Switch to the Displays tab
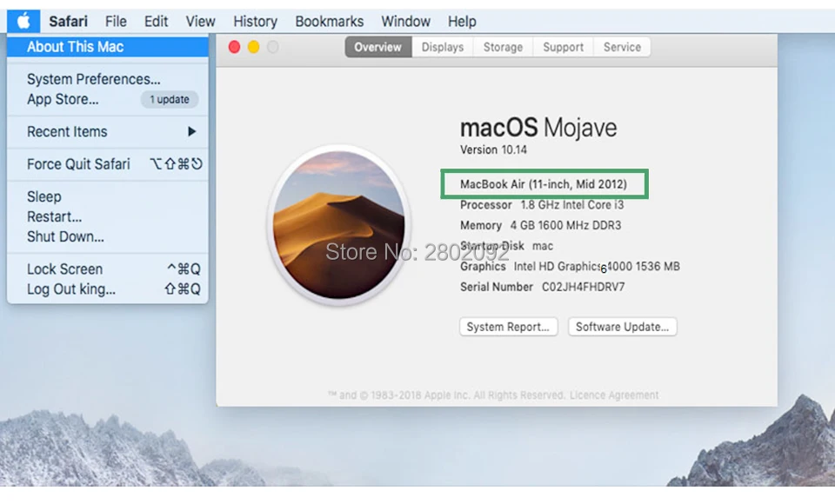 coord(443,47)
